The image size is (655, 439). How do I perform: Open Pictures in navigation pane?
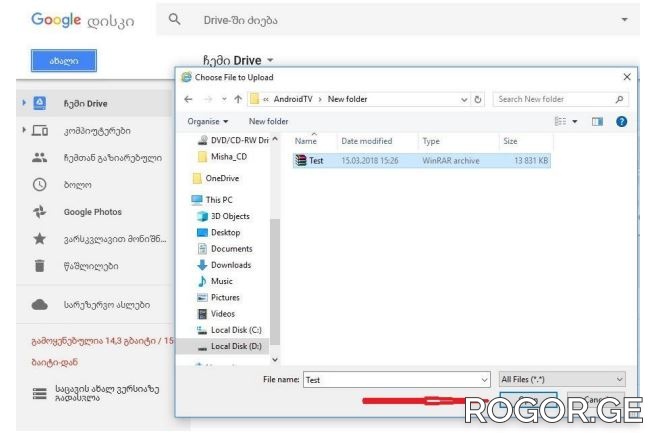(218, 297)
